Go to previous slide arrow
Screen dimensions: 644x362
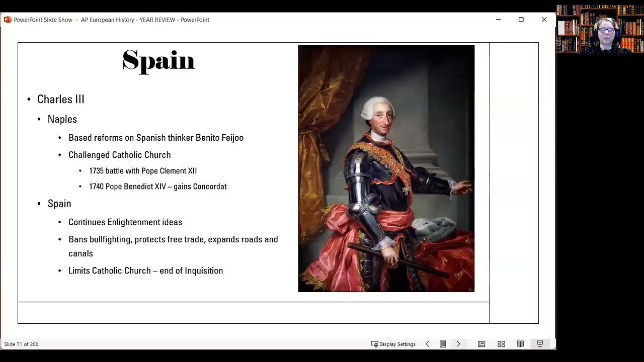coord(427,344)
